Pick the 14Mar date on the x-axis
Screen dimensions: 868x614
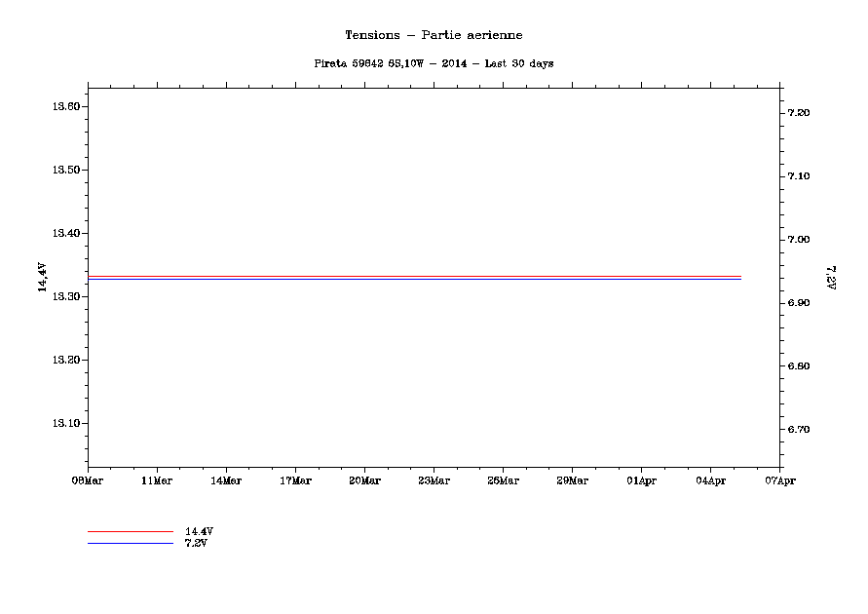pyautogui.click(x=226, y=480)
